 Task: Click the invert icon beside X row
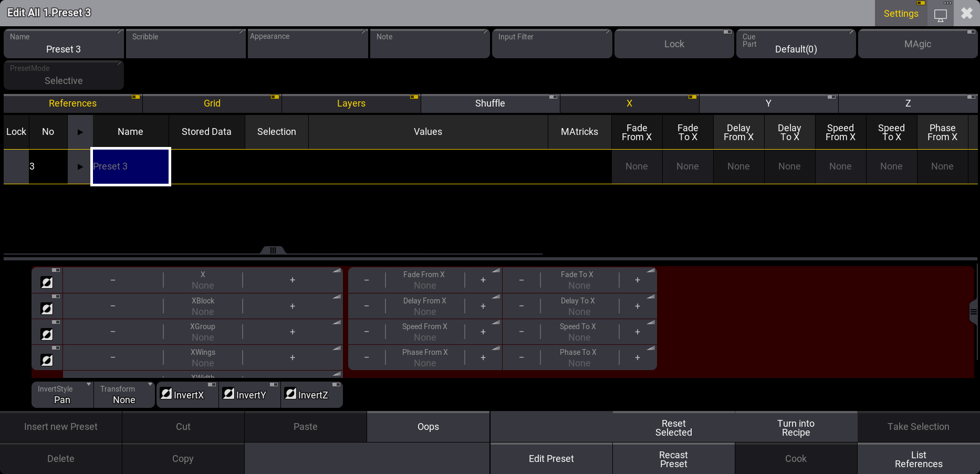[x=47, y=282]
